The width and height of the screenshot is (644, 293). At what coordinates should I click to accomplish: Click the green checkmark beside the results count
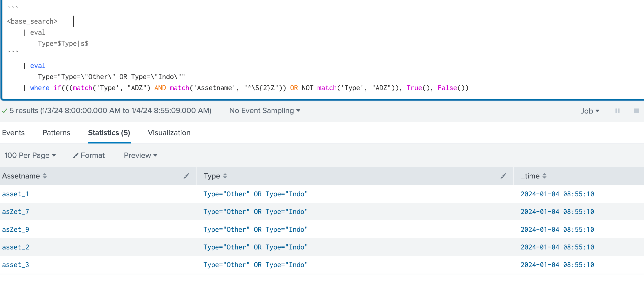click(x=5, y=111)
